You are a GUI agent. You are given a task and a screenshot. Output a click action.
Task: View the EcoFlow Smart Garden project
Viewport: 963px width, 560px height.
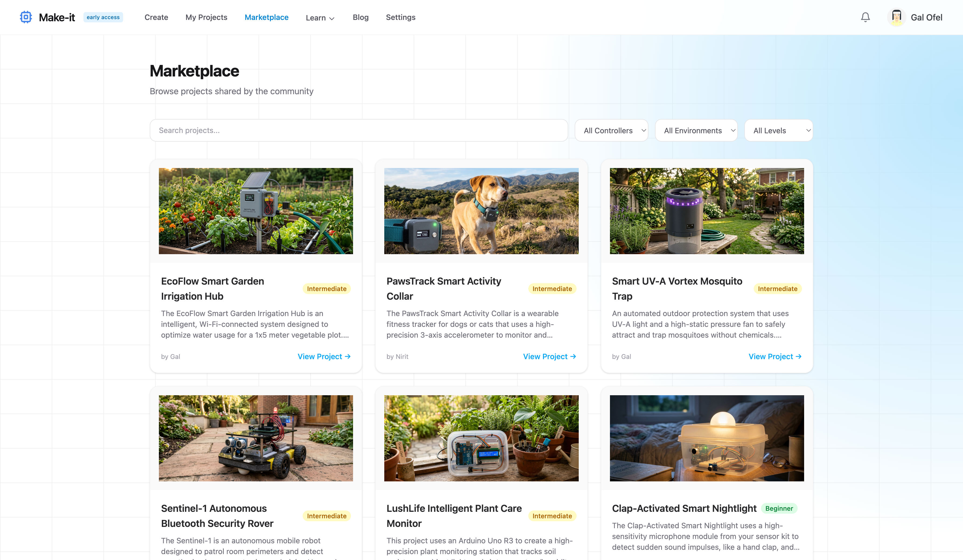[324, 356]
